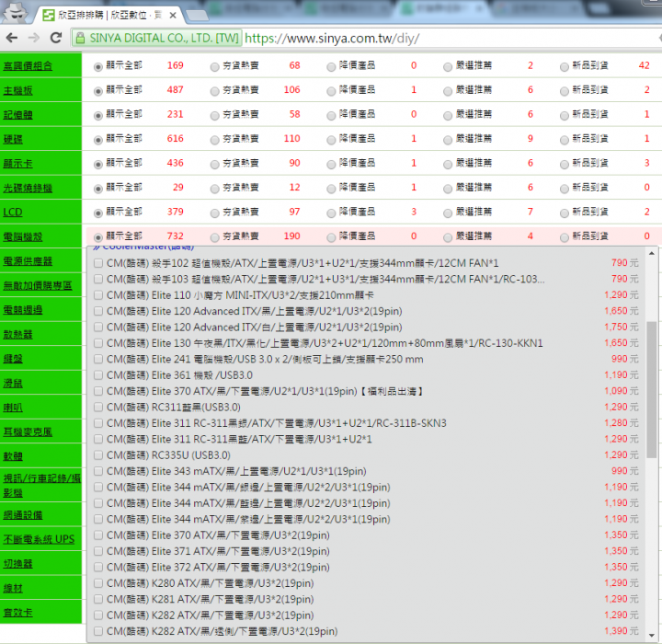This screenshot has width=662, height=644.
Task: Select 嚴選推薦 radio in the 電腦機殼 row
Action: (x=448, y=237)
